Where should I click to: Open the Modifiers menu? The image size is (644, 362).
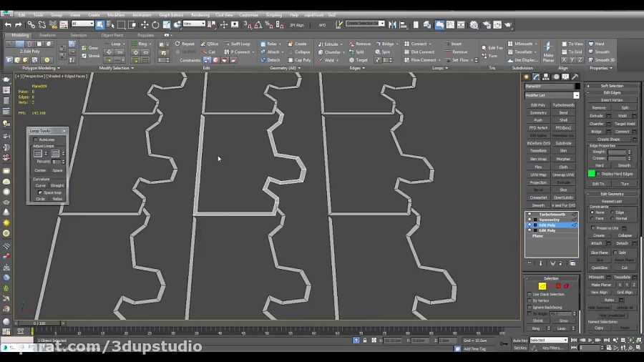(115, 14)
